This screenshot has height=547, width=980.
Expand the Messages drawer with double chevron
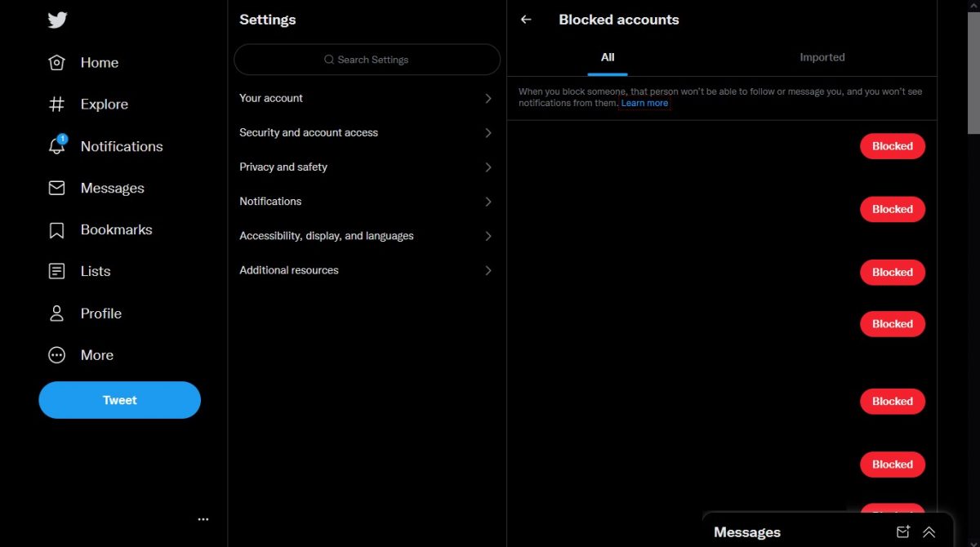929,531
